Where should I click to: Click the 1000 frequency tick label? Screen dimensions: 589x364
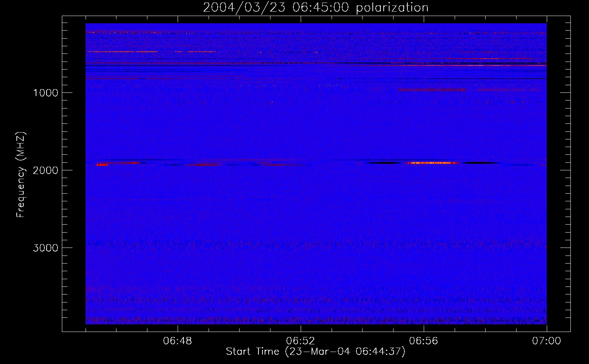tap(46, 93)
